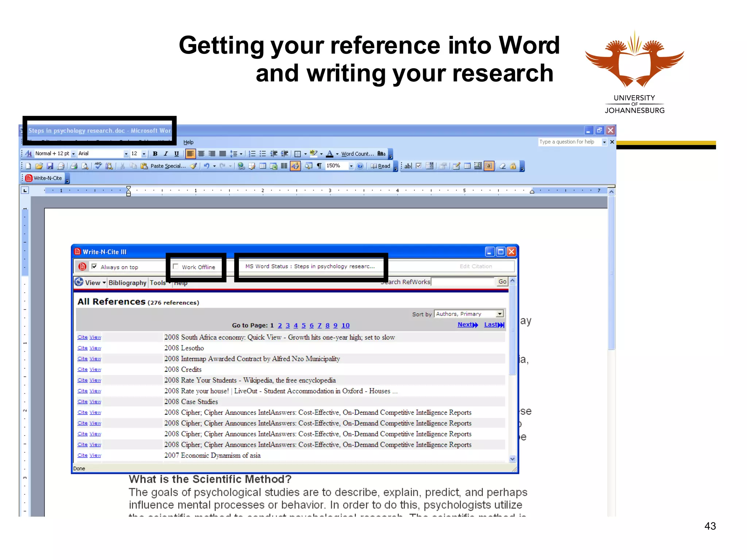This screenshot has height=560, width=747.
Task: Start a numbered list
Action: (252, 154)
